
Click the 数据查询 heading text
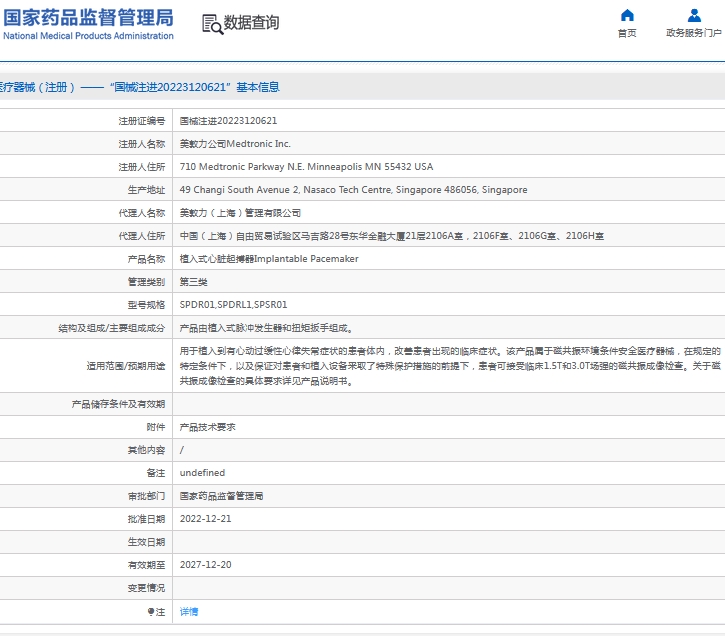(x=251, y=23)
